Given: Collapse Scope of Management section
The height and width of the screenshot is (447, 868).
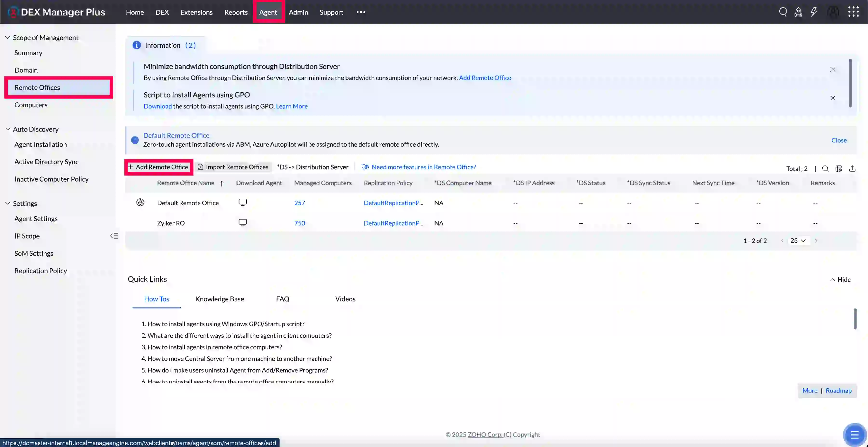Looking at the screenshot, I should click(x=8, y=37).
